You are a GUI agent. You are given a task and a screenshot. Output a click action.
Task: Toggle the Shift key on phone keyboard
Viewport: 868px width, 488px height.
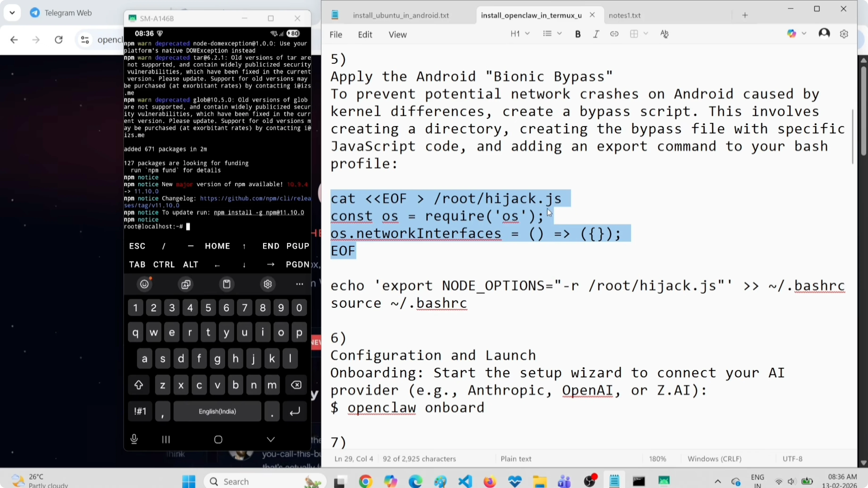138,385
